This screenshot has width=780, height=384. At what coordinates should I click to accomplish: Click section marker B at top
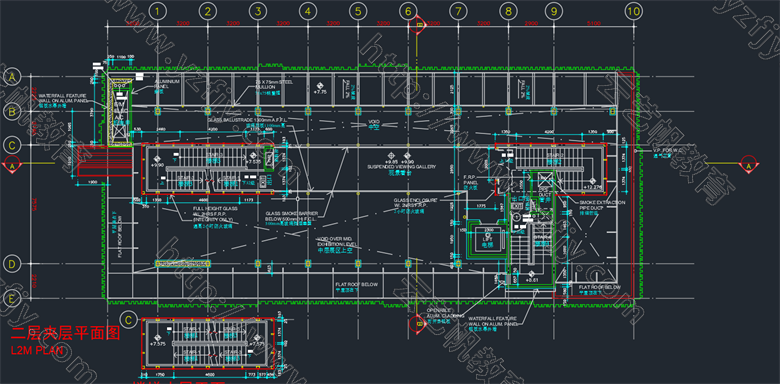(418, 25)
